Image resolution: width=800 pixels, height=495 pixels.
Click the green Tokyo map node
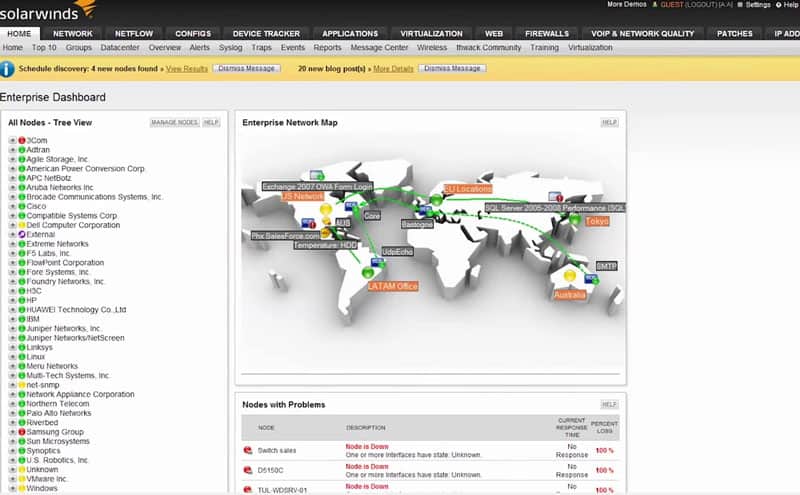coord(575,219)
